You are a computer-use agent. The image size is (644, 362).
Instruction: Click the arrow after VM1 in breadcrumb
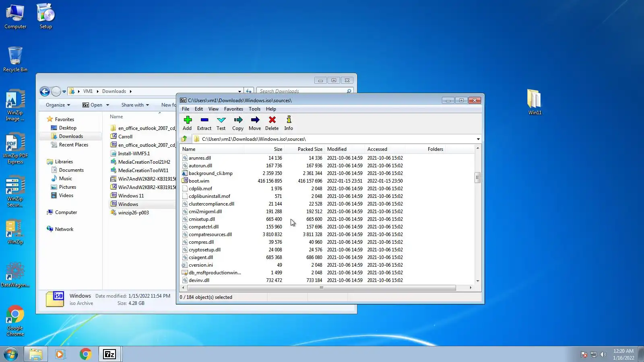(x=97, y=91)
